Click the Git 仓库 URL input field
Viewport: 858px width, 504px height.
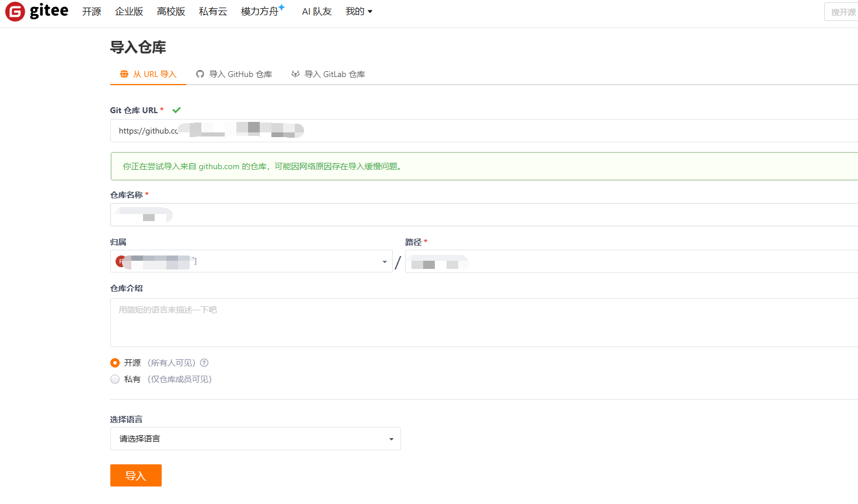pyautogui.click(x=525, y=131)
